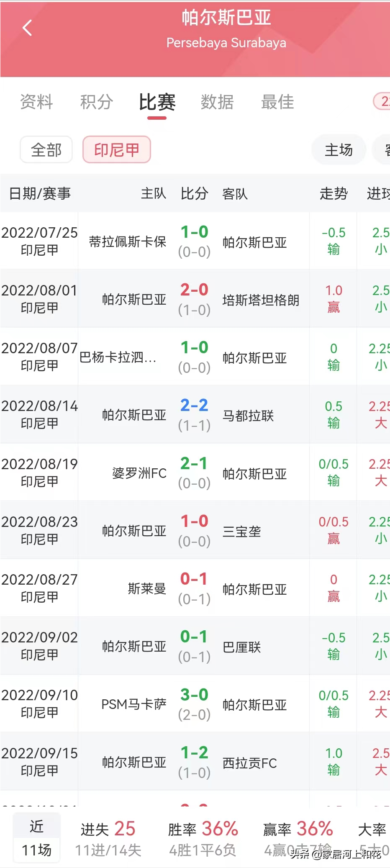
Task: Open the 最佳 tab
Action: pyautogui.click(x=277, y=102)
